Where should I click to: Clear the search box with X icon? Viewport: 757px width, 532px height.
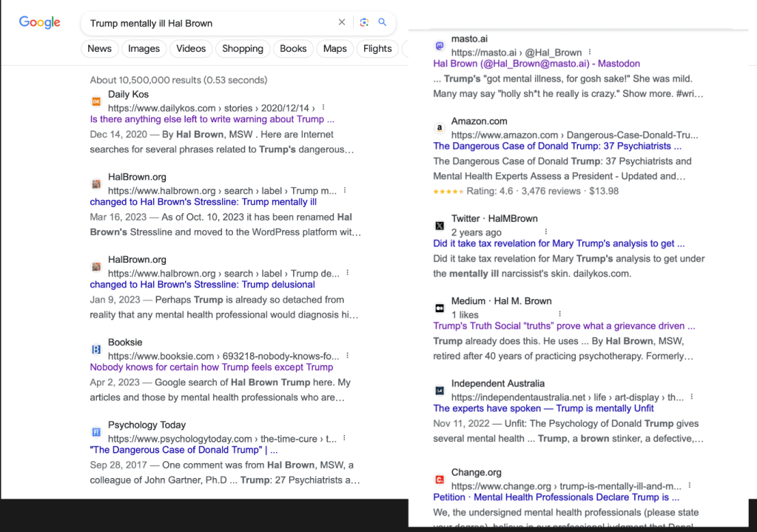(x=342, y=22)
